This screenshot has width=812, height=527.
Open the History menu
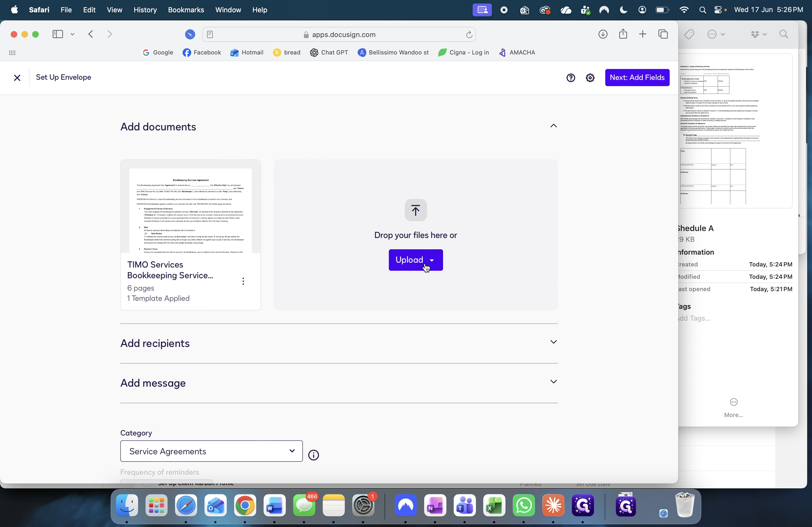coord(145,10)
